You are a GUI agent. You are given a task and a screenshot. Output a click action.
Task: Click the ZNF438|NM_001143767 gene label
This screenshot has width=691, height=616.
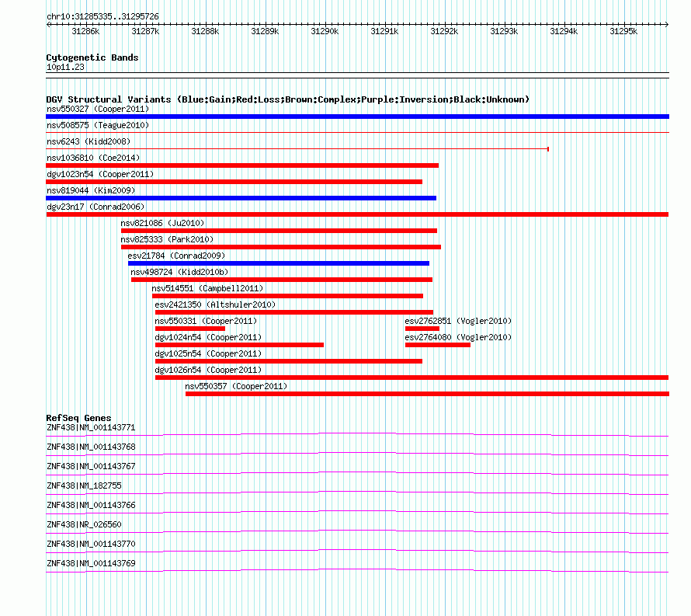pyautogui.click(x=91, y=467)
